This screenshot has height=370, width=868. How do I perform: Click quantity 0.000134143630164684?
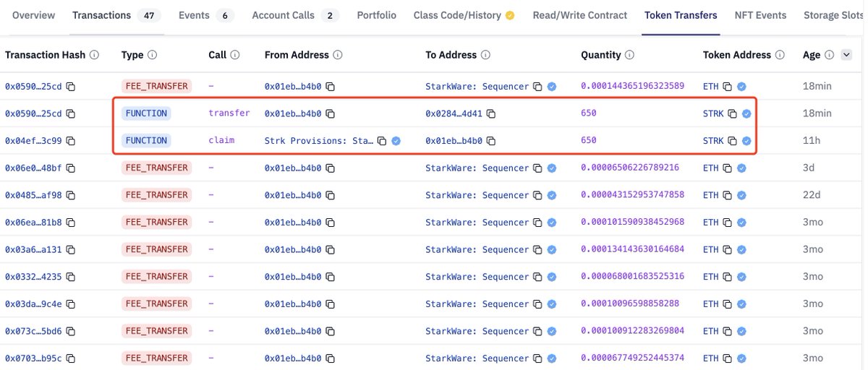click(x=633, y=250)
